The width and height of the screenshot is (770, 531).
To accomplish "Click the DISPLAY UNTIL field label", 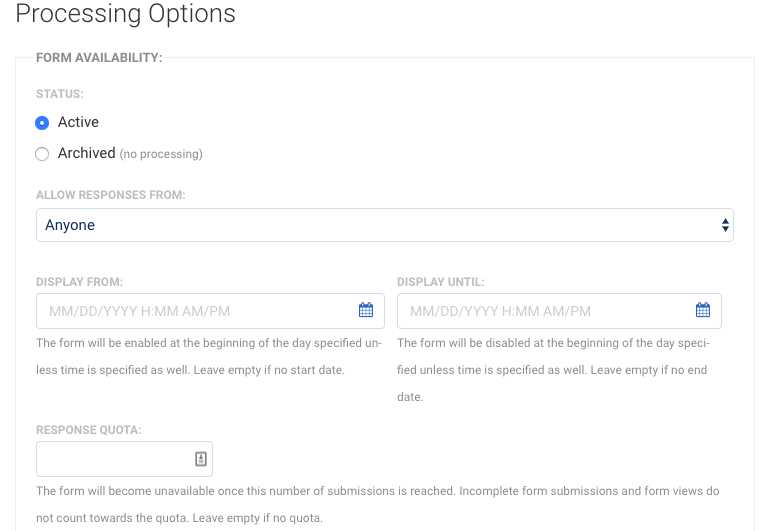I will tap(440, 282).
